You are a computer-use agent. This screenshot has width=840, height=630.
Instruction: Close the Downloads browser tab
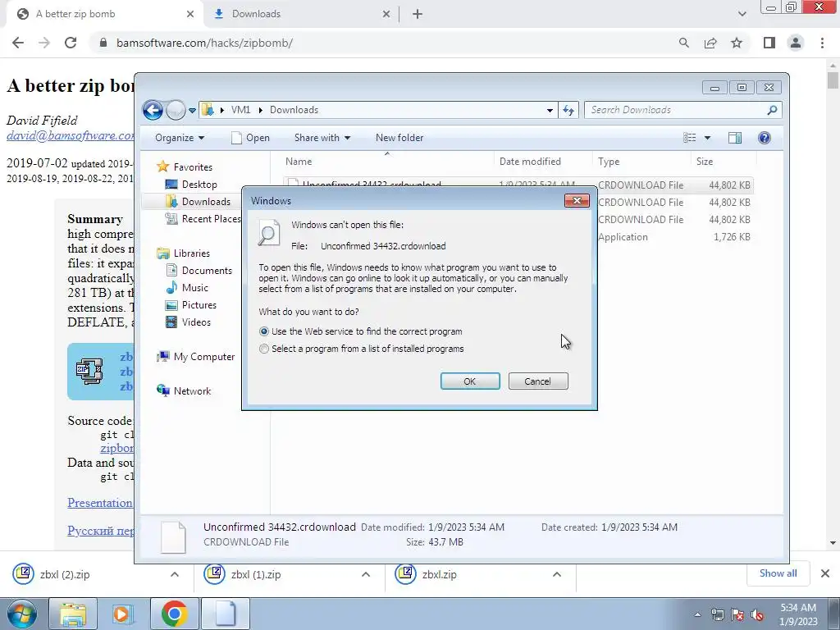click(x=386, y=15)
